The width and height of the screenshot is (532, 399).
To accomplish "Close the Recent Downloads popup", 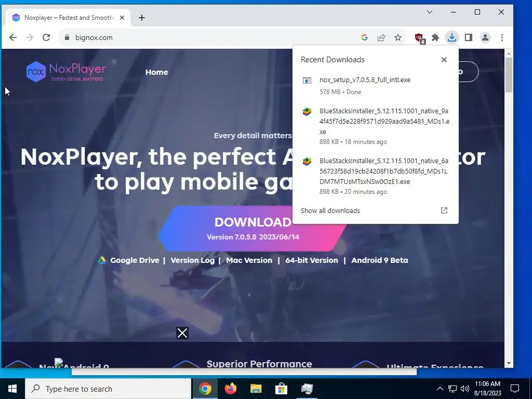I will pos(444,60).
